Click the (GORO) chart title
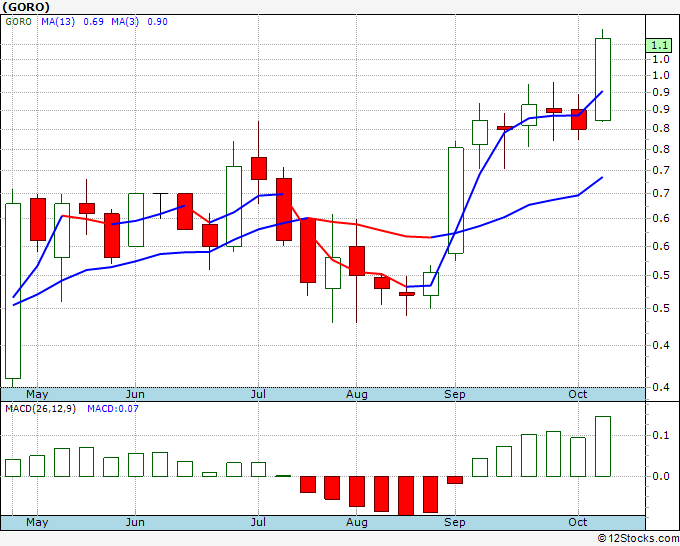The width and height of the screenshot is (680, 546). [26, 7]
